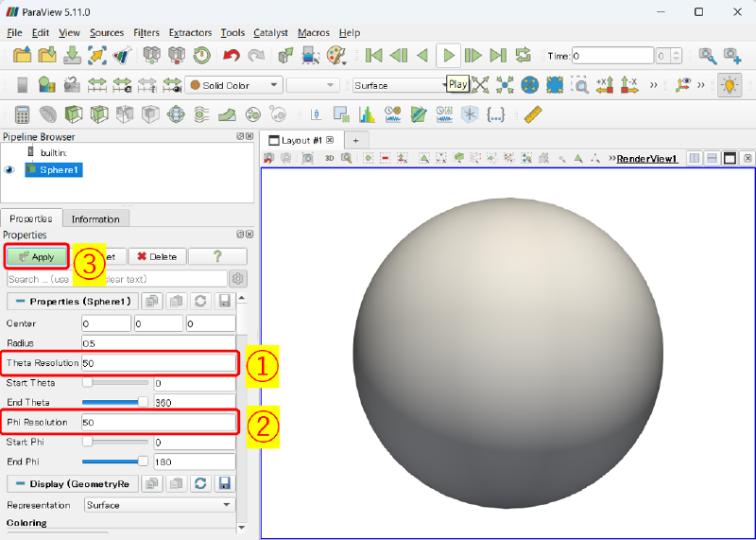Open the Solid Color coloring dropdown

(x=234, y=85)
